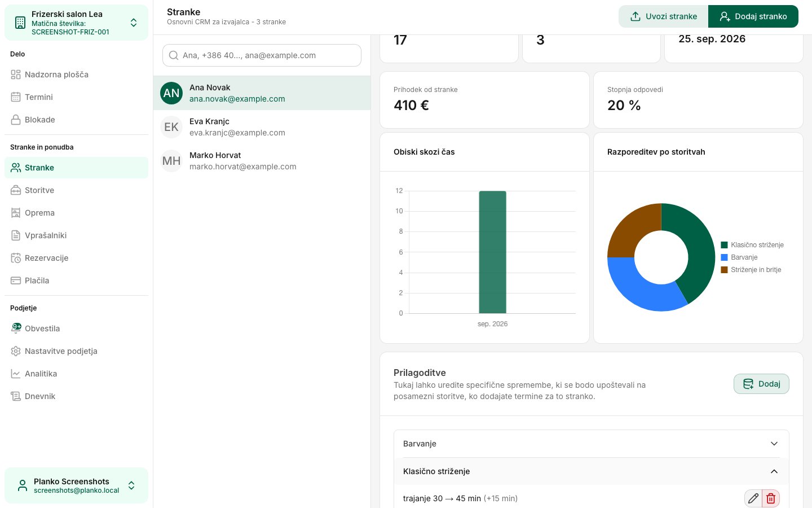Select customer Marko Horvat

click(x=262, y=161)
